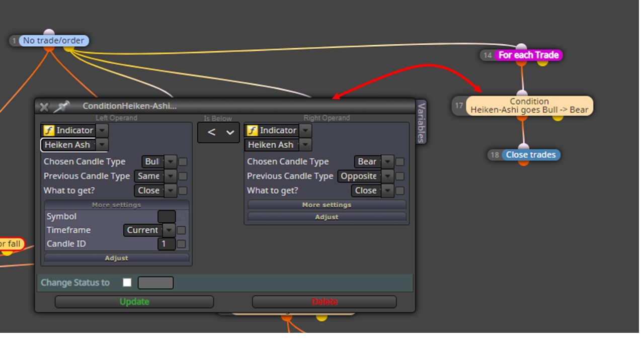Click orange output dot under No trade/order
644x362 pixels.
coord(49,48)
